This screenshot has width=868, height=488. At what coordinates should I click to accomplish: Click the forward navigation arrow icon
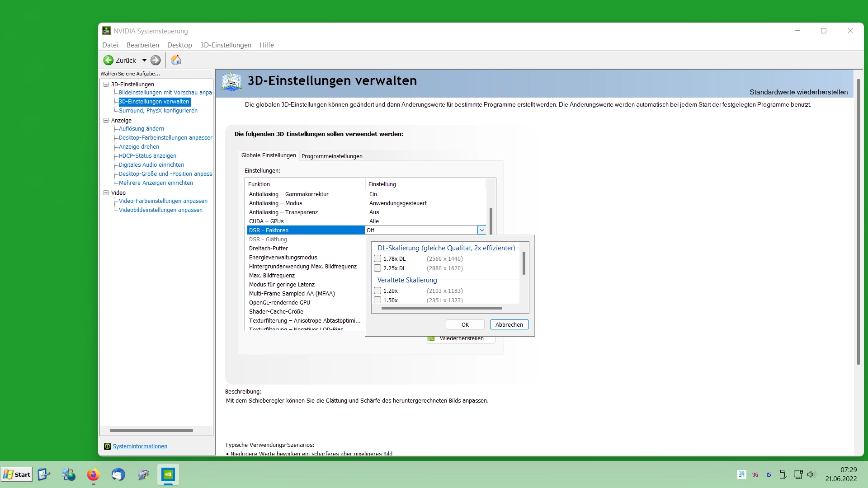click(x=156, y=60)
